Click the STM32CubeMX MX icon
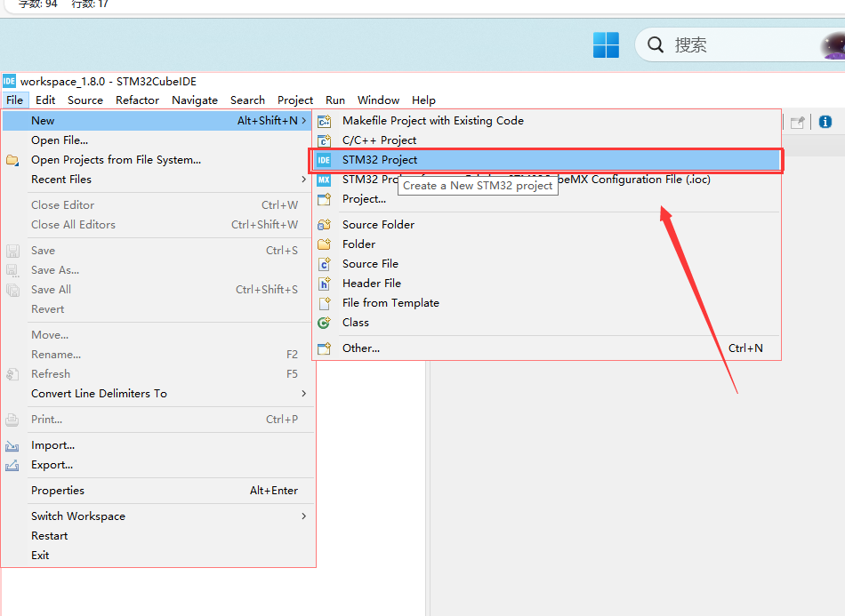845x616 pixels. [x=324, y=180]
